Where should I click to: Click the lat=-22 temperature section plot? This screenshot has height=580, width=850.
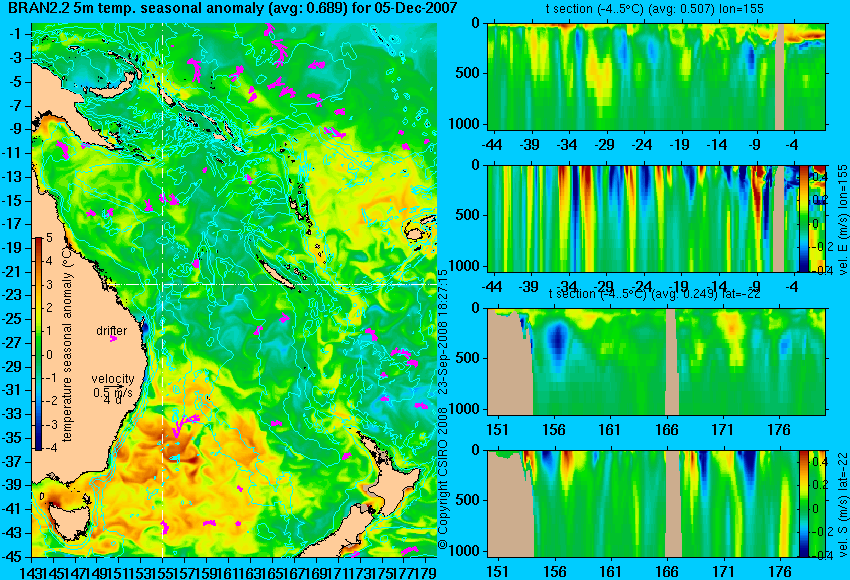click(656, 362)
